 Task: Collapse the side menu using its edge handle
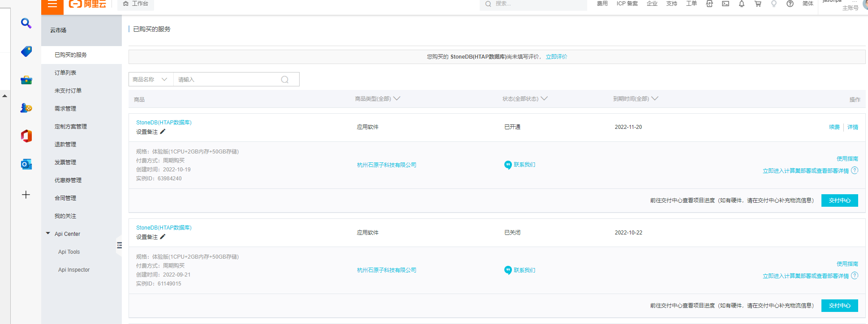point(119,245)
